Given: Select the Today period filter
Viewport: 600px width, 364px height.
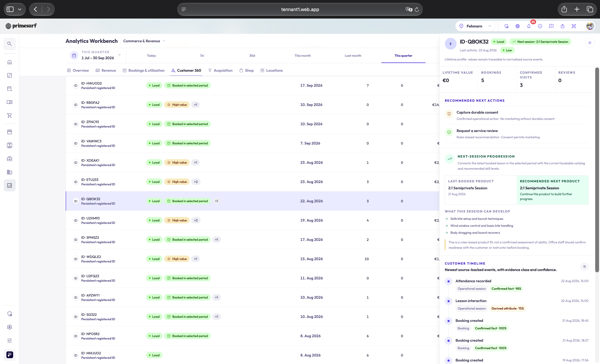Looking at the screenshot, I should pyautogui.click(x=151, y=55).
